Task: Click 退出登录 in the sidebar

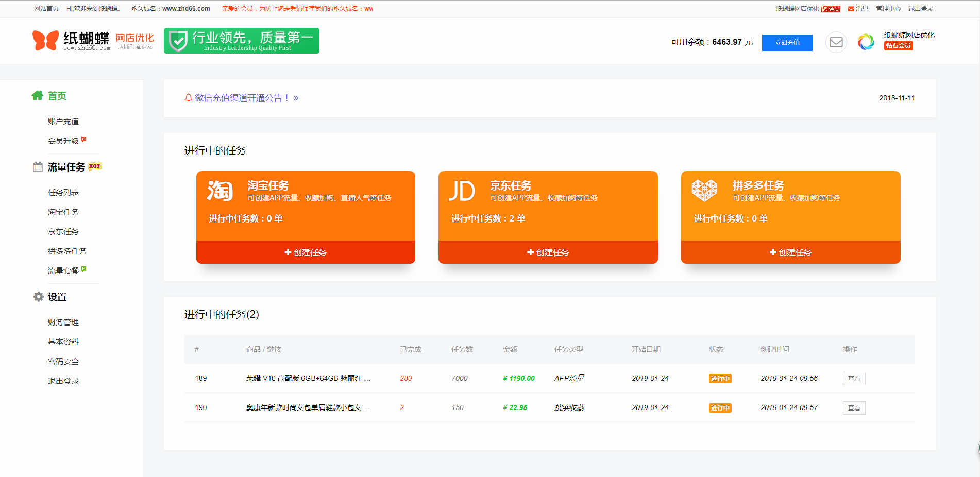Action: coord(63,381)
